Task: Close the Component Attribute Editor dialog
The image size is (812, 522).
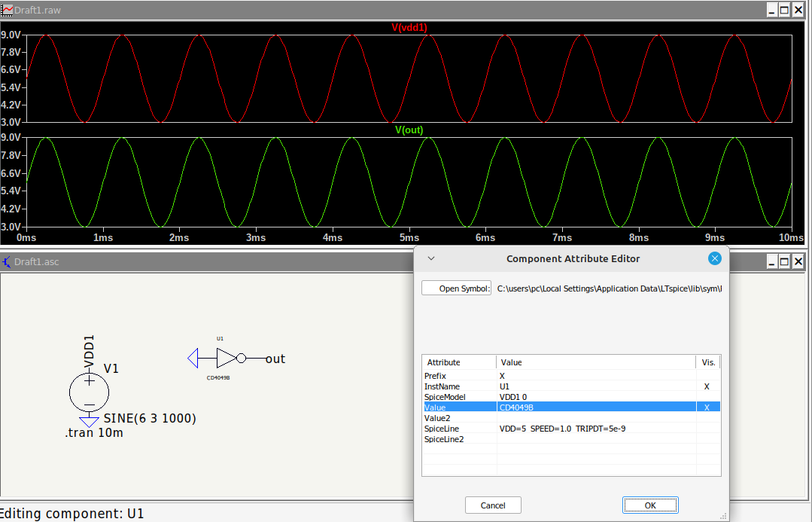Action: coord(714,258)
